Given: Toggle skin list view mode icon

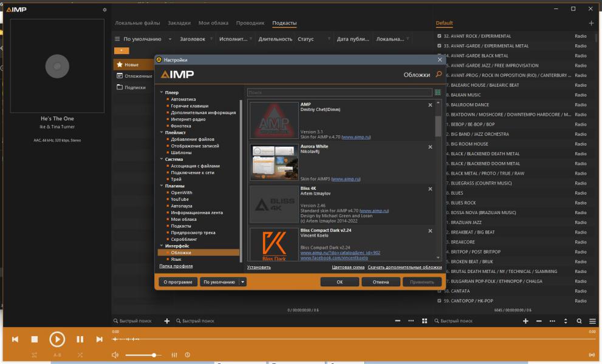Looking at the screenshot, I should (x=437, y=92).
